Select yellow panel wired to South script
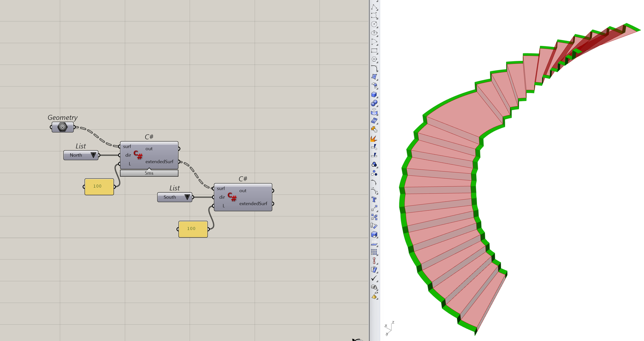The width and height of the screenshot is (644, 341). pyautogui.click(x=192, y=229)
